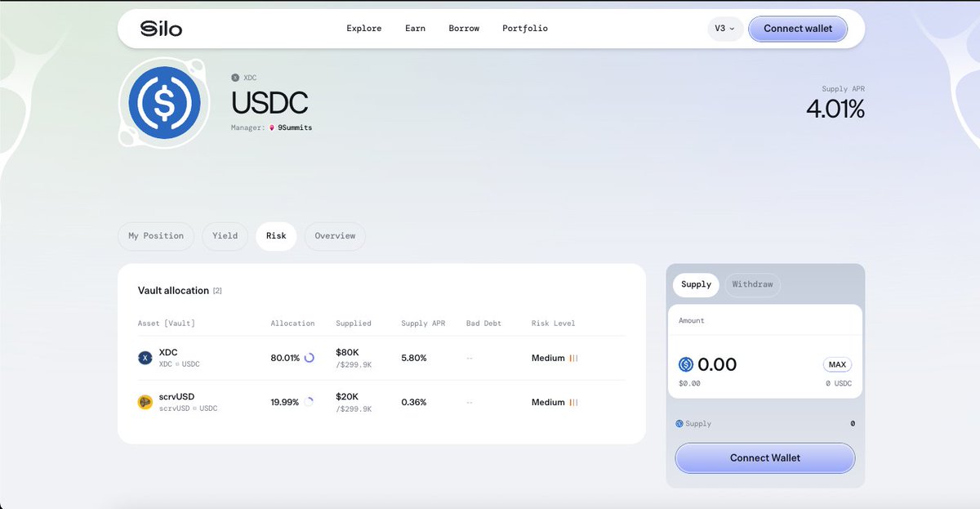Click the 5.80% supply APR value
980x509 pixels.
414,358
